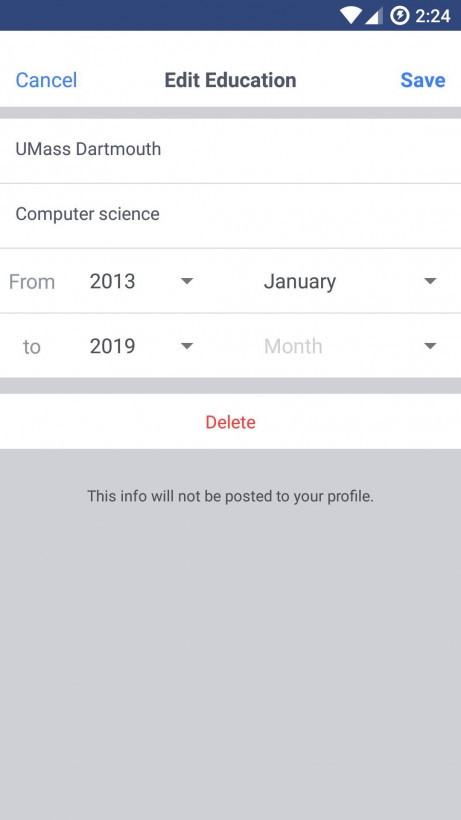Click the arrow next to 2013

(187, 281)
